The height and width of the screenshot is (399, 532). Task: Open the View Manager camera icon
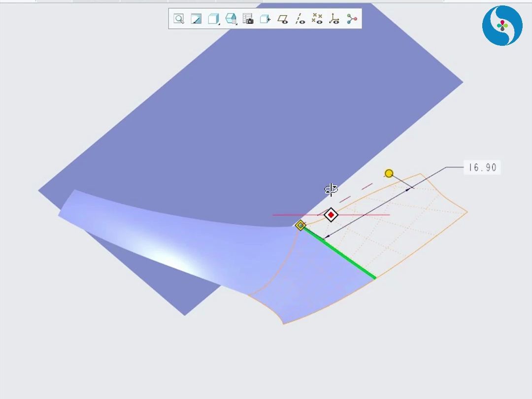(248, 19)
